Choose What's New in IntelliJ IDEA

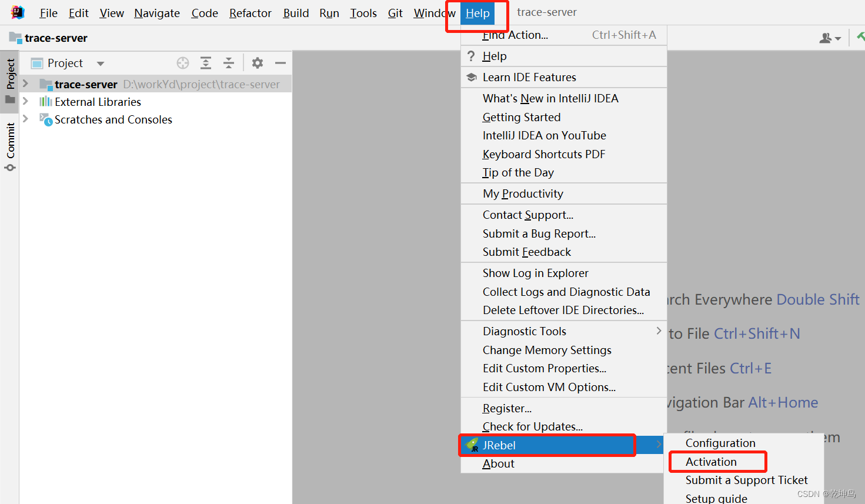click(564, 98)
